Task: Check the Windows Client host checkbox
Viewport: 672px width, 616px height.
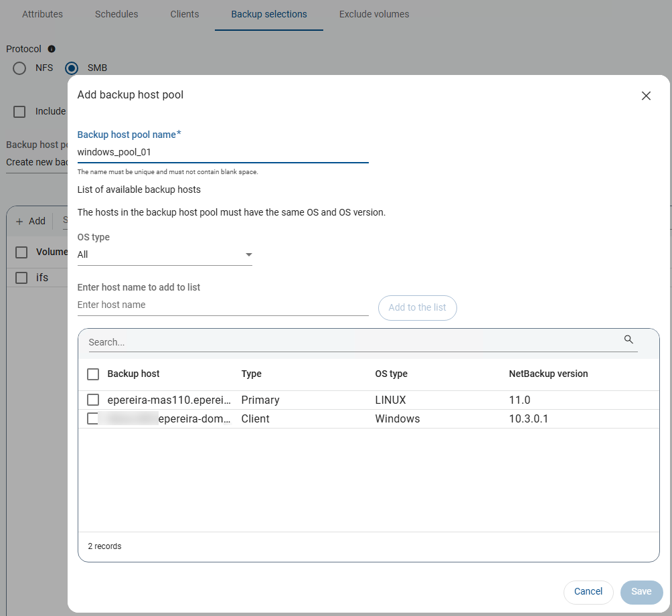Action: (x=93, y=418)
